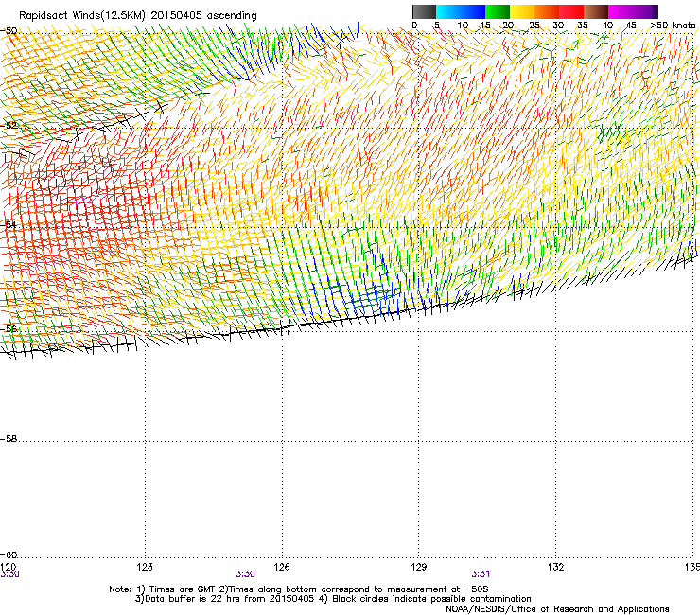Click the title 'Rapidscat Winds(12.5KM) 20150405 ascending'
Screen dimensions: 700x615
(138, 16)
